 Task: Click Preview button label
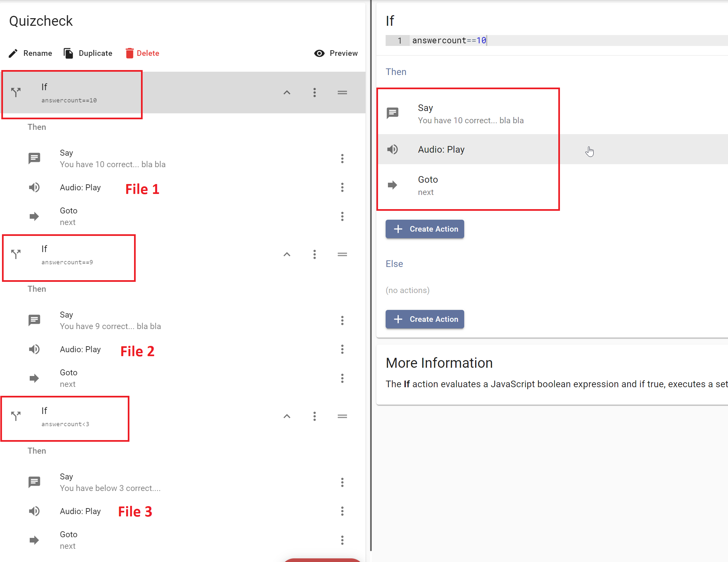pos(344,54)
